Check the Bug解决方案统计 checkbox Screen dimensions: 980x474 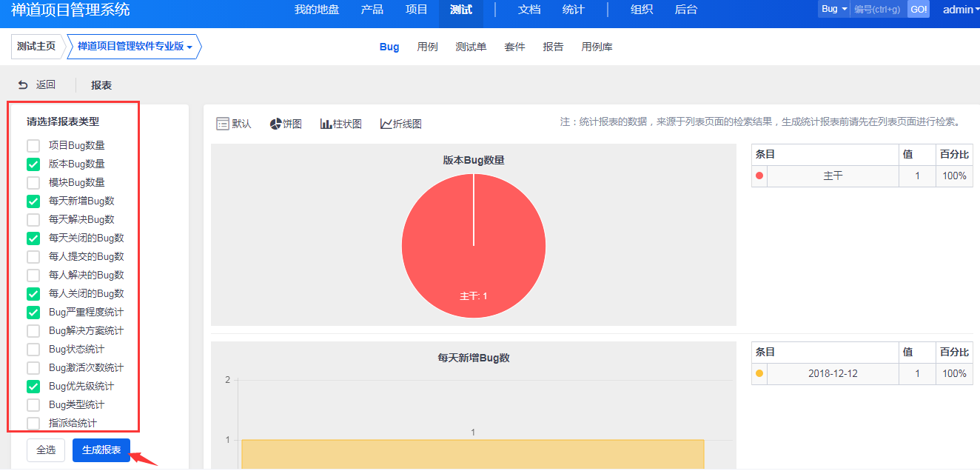(x=33, y=331)
